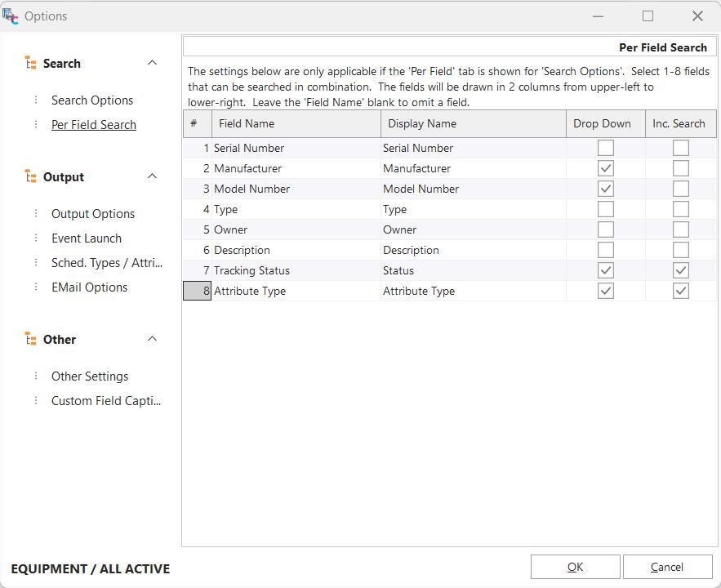Click the grip icon beside Event Launch
Viewport: 721px width, 588px height.
[36, 238]
